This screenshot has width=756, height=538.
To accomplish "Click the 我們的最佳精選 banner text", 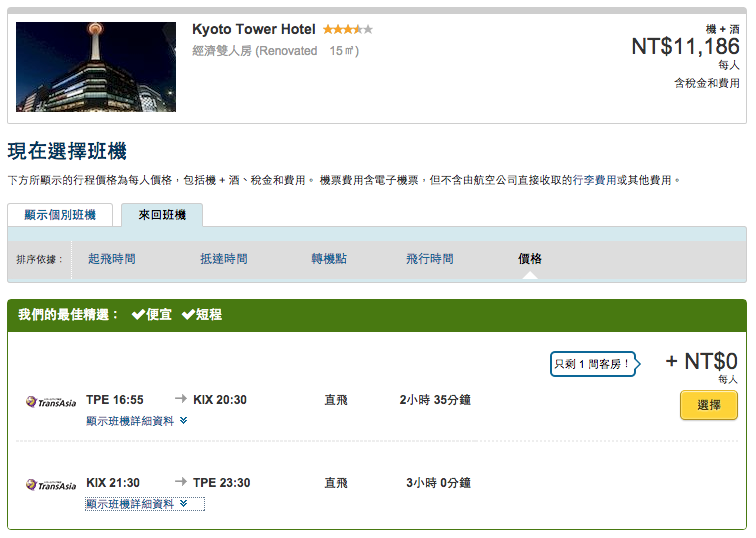I will pos(68,315).
